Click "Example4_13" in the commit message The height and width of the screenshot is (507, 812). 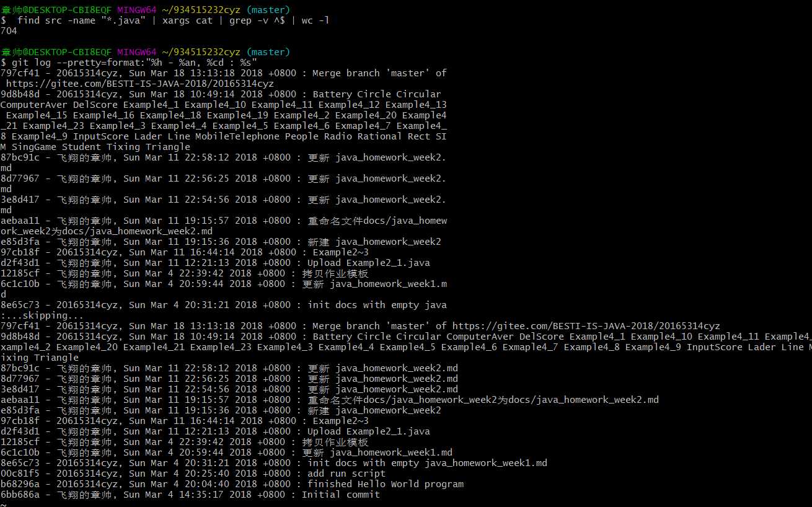click(416, 105)
